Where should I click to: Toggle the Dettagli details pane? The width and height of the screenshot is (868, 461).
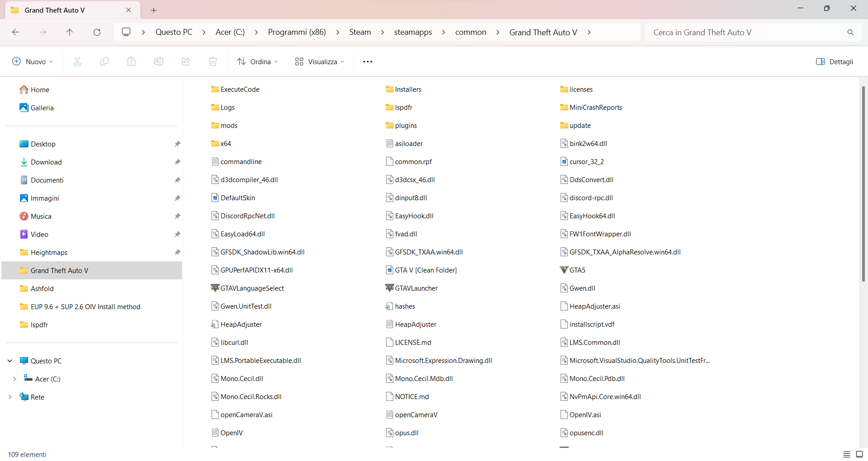click(x=835, y=61)
